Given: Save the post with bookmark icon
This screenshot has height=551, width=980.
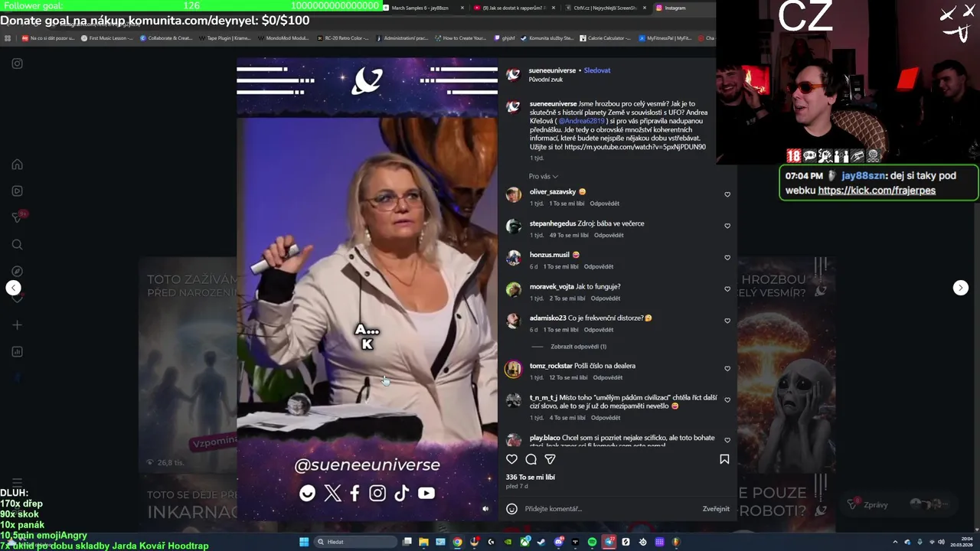Looking at the screenshot, I should tap(724, 459).
